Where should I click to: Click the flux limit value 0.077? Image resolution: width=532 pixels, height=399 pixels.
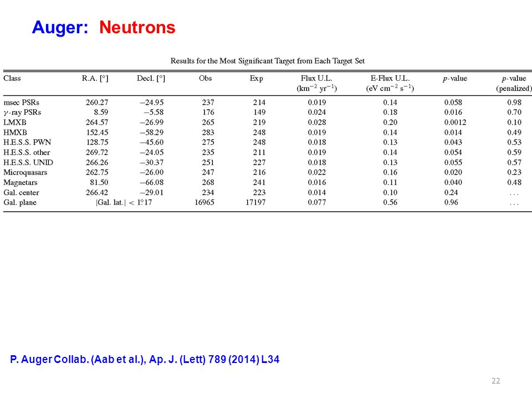point(317,203)
